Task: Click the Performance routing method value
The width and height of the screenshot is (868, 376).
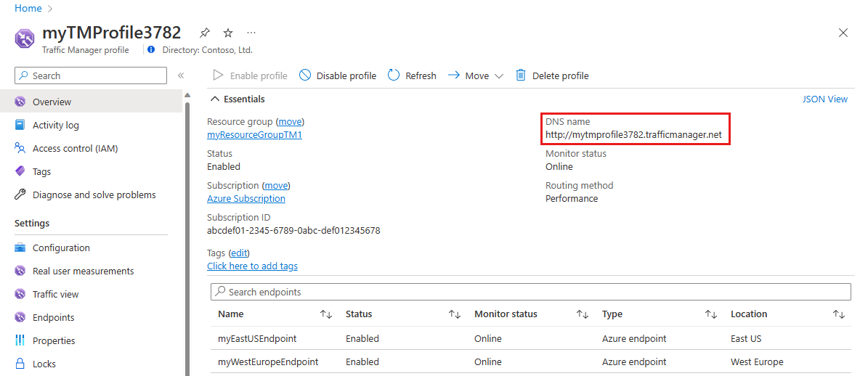Action: 572,198
